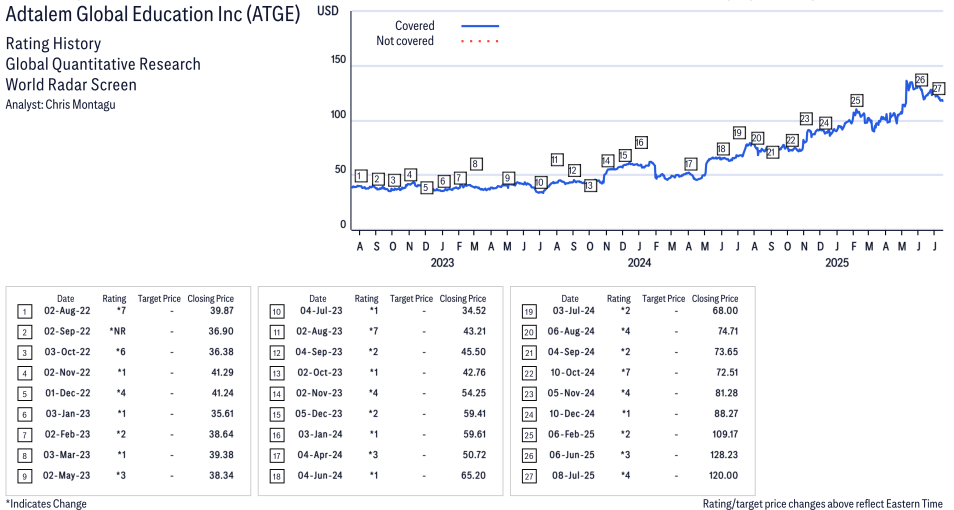Click the date 04-Apr-24
Viewport: 954px width, 510px height.
pos(319,455)
